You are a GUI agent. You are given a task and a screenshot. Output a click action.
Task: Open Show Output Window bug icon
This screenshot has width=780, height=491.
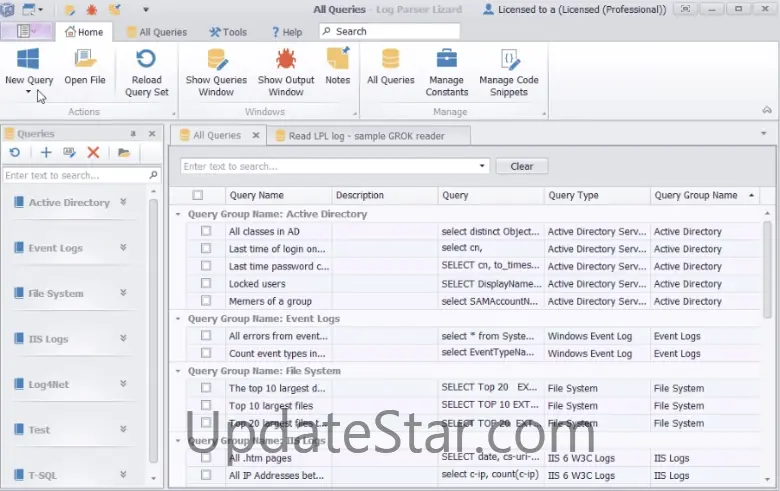click(x=286, y=60)
